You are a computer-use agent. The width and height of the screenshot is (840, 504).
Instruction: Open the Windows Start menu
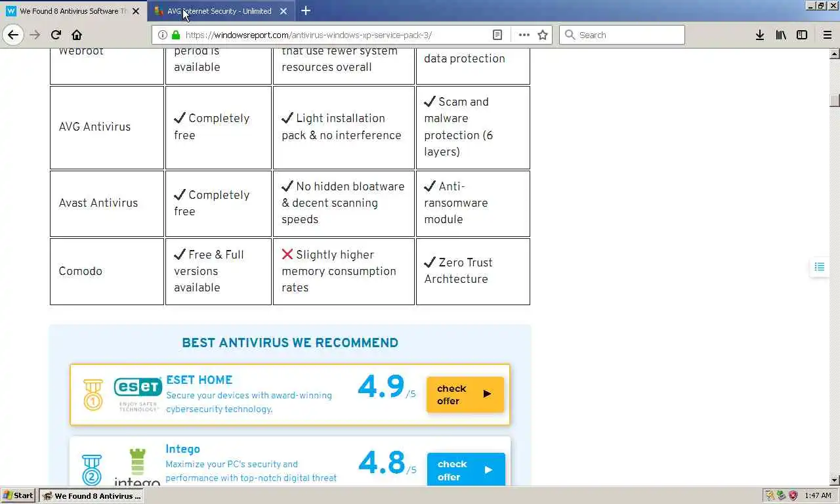tap(18, 495)
